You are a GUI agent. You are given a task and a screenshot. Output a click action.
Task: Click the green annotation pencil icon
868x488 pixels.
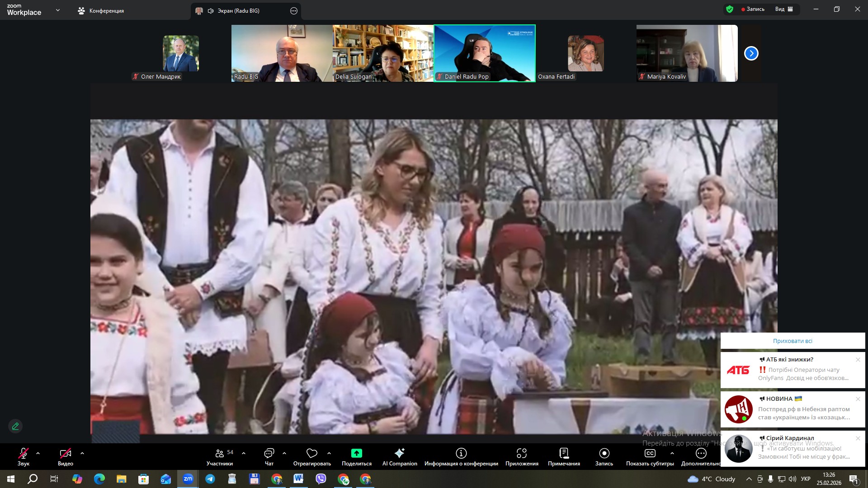(x=15, y=426)
